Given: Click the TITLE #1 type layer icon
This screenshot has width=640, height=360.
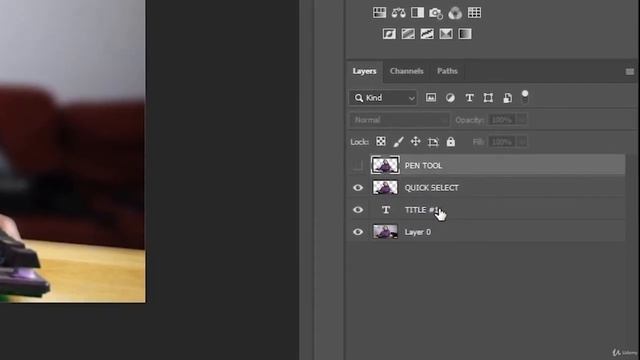Looking at the screenshot, I should point(386,210).
